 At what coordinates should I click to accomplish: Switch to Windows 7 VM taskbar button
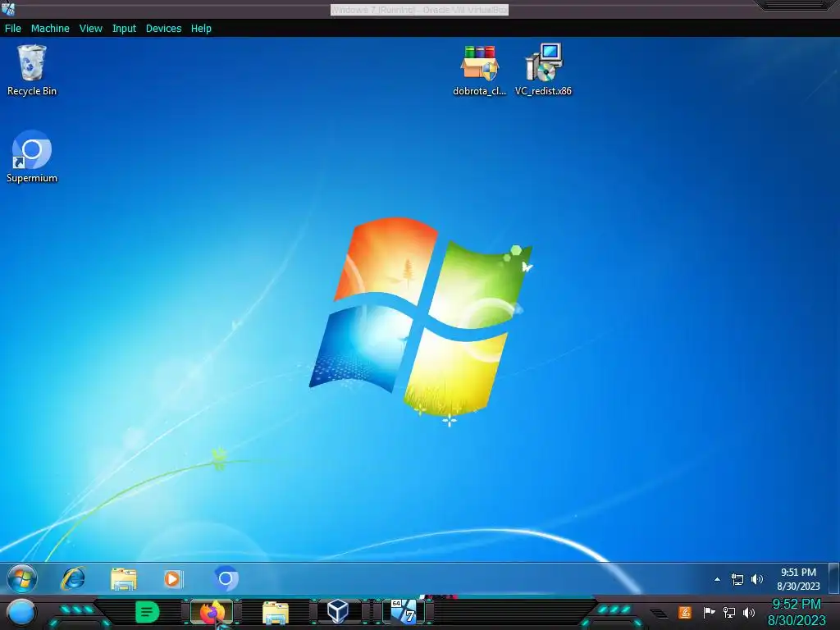click(x=404, y=612)
